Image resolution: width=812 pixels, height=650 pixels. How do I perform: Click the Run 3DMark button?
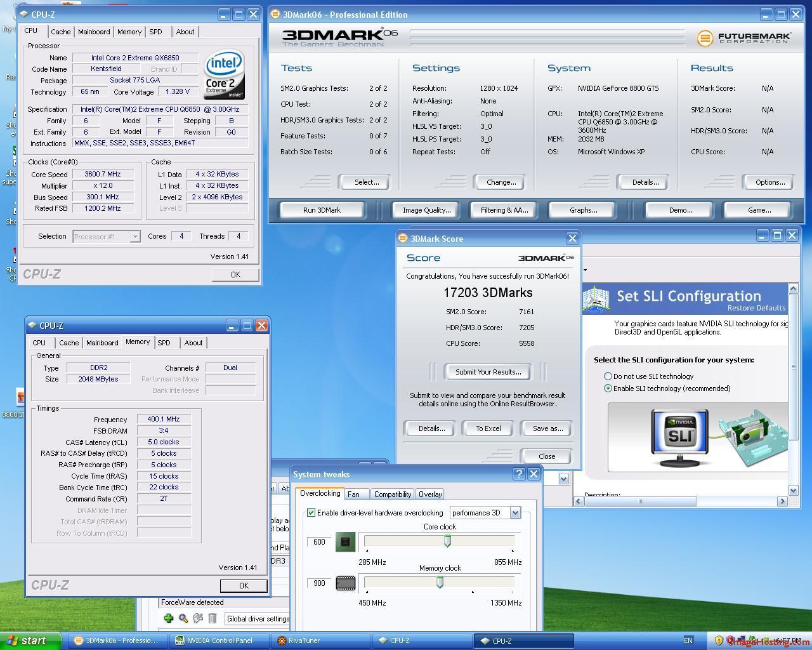(x=322, y=210)
